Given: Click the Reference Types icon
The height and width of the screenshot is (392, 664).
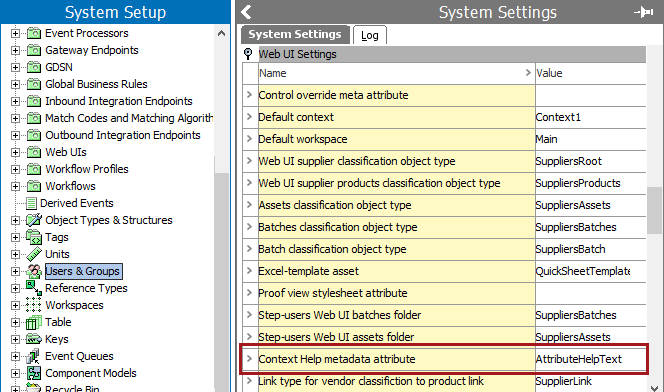Looking at the screenshot, I should click(x=34, y=288).
